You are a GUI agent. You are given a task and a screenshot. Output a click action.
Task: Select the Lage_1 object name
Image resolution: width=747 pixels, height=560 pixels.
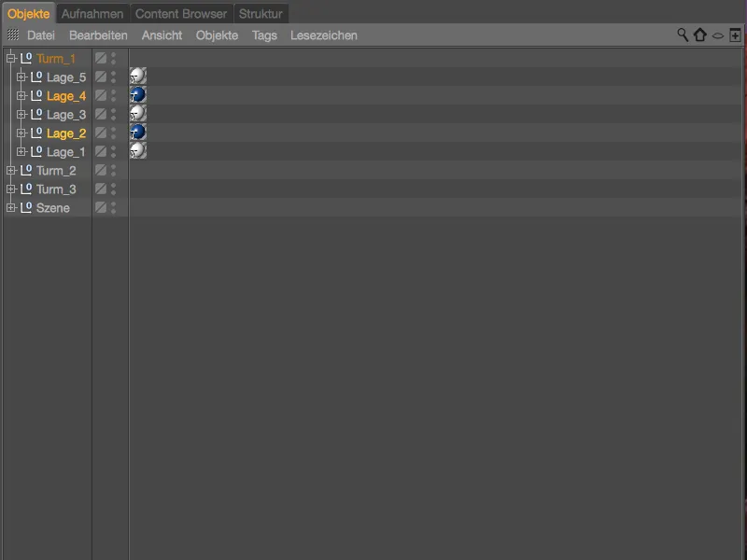[65, 152]
